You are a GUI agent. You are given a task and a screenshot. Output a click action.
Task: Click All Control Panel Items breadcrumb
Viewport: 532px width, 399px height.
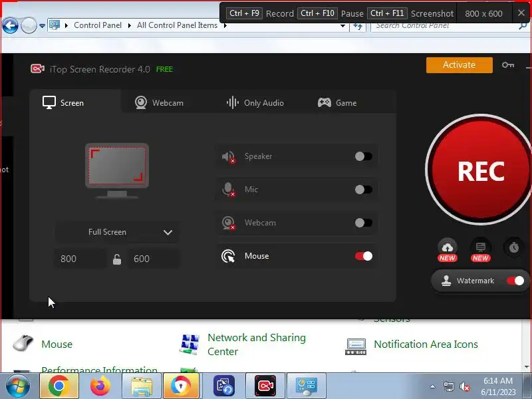pyautogui.click(x=177, y=25)
